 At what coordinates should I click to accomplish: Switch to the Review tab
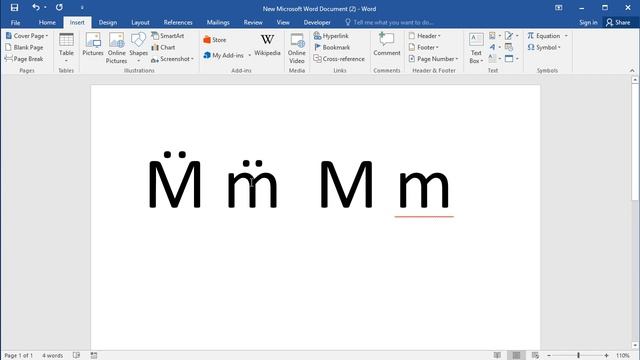253,22
